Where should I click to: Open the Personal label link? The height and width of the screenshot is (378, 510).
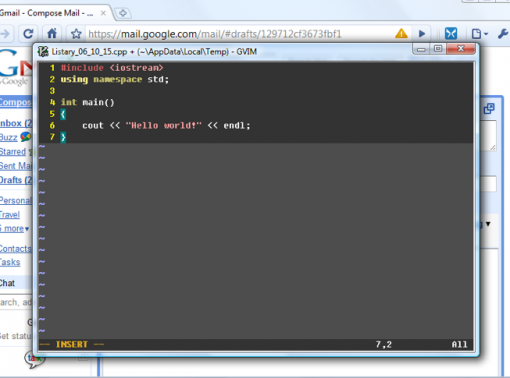pos(16,201)
